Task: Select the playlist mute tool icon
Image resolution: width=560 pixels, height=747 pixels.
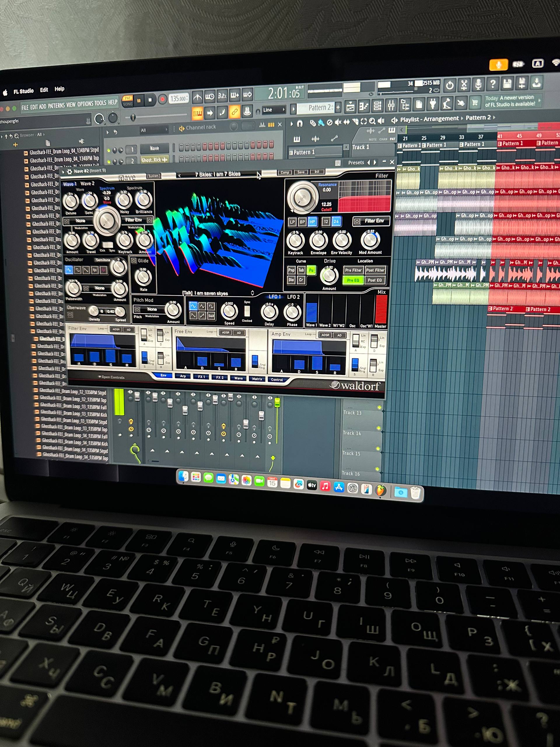Action: coord(338,123)
